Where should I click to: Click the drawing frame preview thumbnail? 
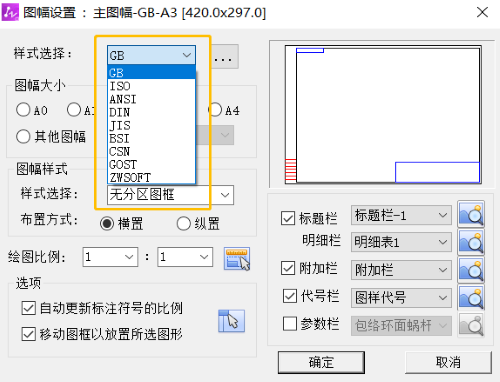383,114
